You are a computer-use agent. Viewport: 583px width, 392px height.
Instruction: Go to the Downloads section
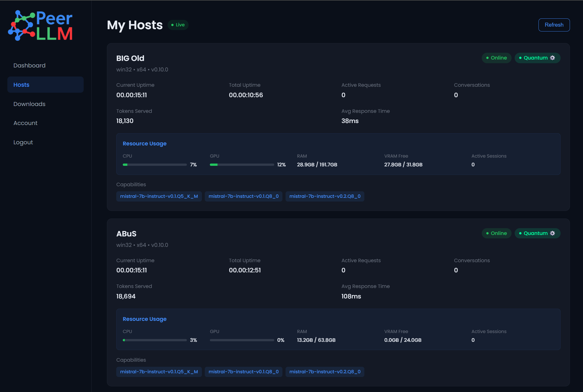click(x=29, y=104)
